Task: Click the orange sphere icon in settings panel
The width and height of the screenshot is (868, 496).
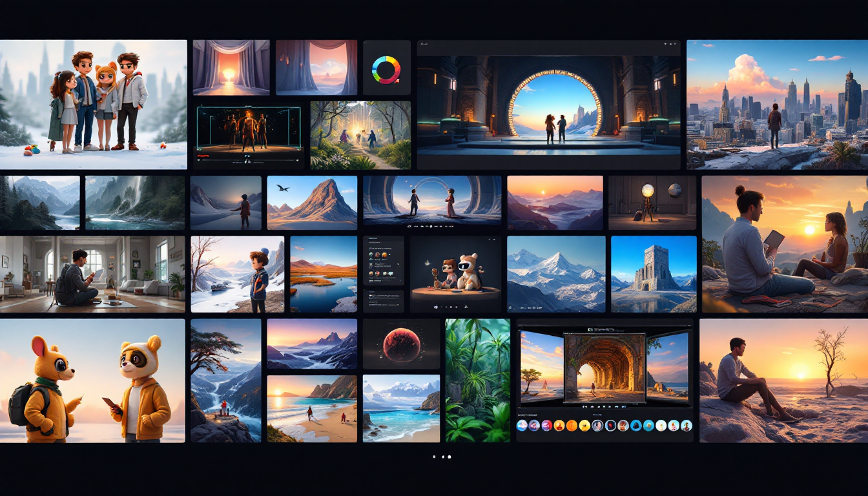Action: click(x=384, y=255)
